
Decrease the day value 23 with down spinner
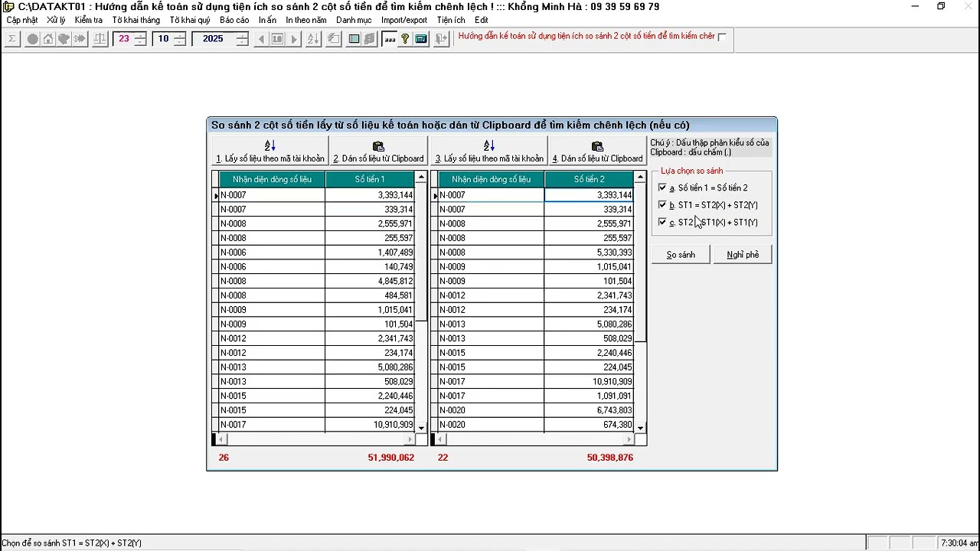(x=140, y=43)
